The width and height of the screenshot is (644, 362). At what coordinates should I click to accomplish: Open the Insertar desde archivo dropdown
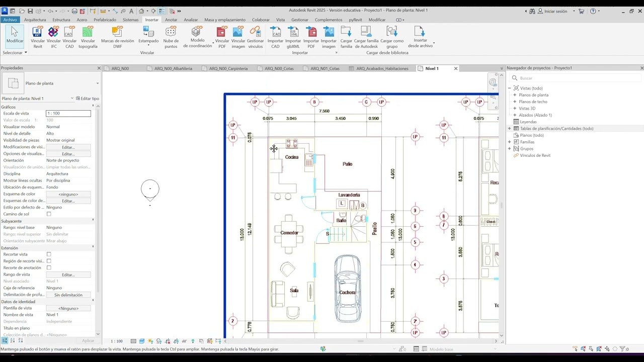pos(421,38)
